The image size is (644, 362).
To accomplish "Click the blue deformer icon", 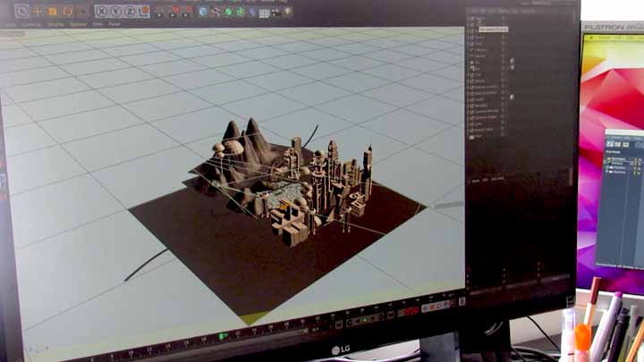I will [x=252, y=13].
